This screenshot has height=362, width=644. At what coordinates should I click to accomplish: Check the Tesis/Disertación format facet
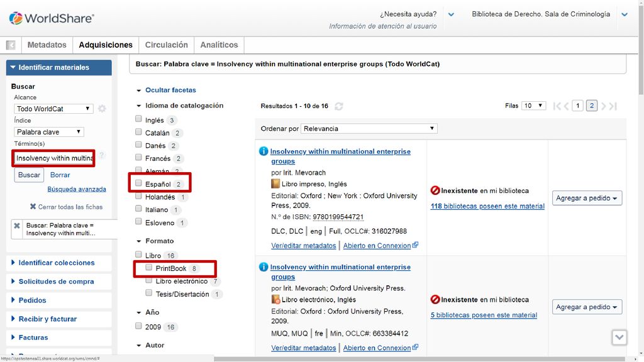[x=148, y=293]
